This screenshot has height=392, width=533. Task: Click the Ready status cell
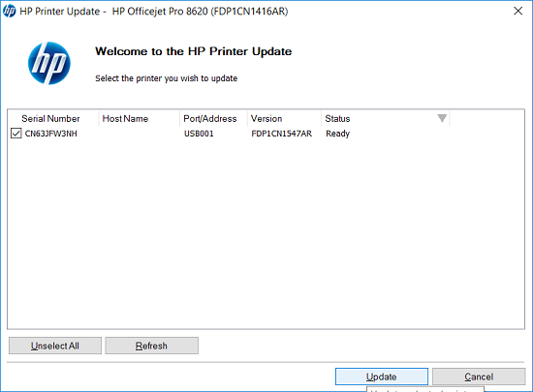tap(337, 134)
